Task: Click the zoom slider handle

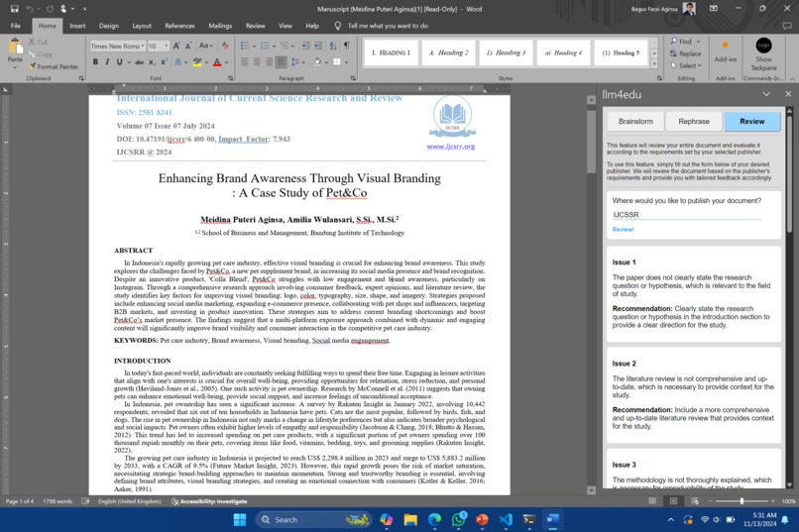Action: (742, 501)
